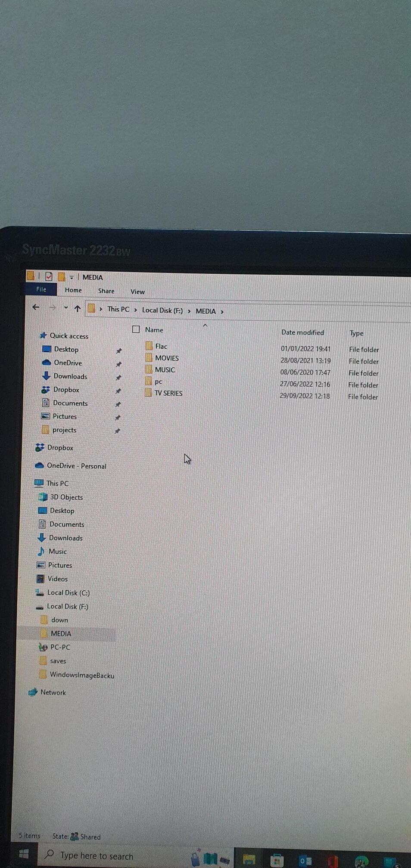Image resolution: width=411 pixels, height=868 pixels.
Task: Open Microsoft Store from the taskbar
Action: [x=277, y=860]
